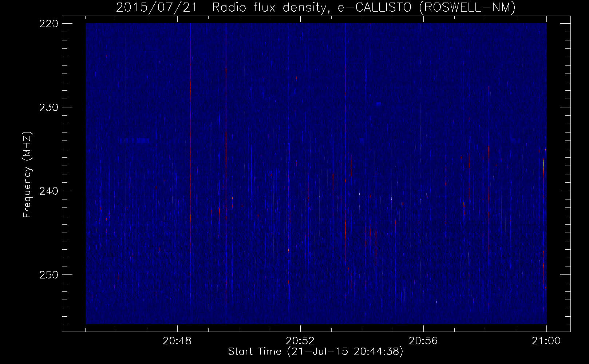The height and width of the screenshot is (364, 589).
Task: Click the 220 frequency tick label
Action: point(48,24)
